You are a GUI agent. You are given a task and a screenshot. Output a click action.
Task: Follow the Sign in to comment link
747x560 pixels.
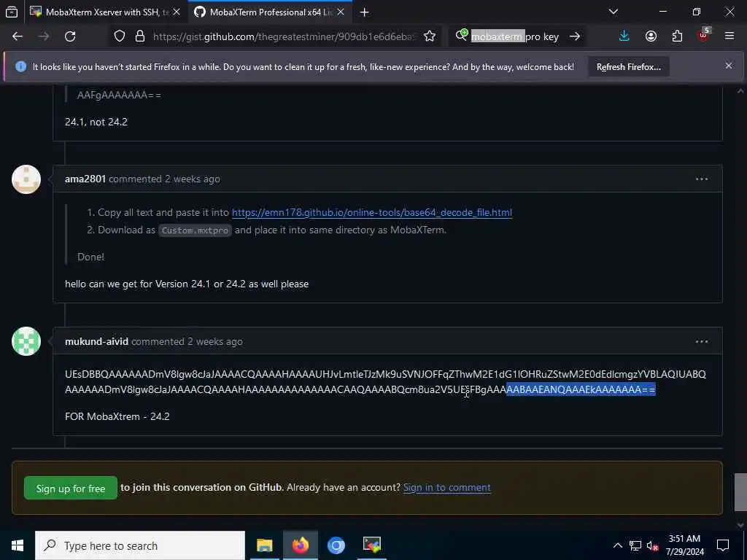tap(447, 488)
